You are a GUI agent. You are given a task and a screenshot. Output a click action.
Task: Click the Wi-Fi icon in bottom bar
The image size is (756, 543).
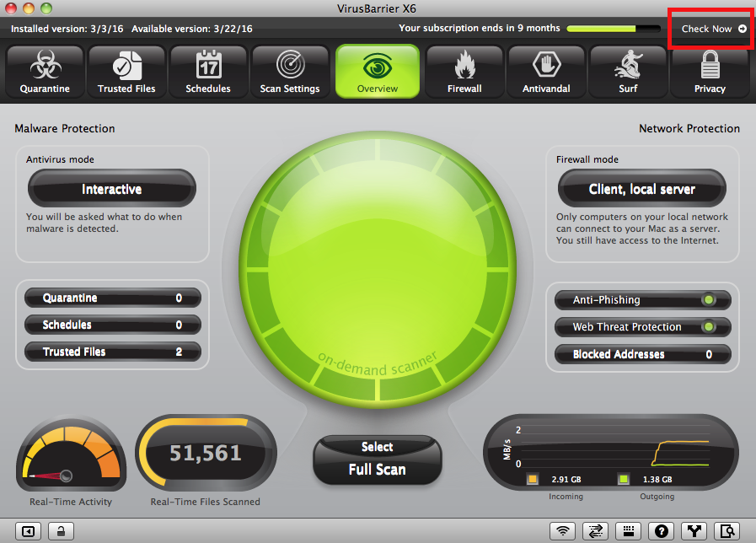coord(563,531)
